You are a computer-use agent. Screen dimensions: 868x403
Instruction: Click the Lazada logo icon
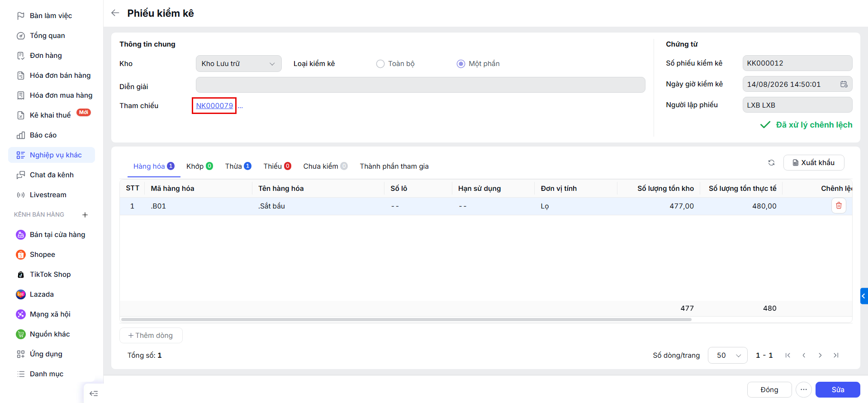pyautogui.click(x=20, y=294)
